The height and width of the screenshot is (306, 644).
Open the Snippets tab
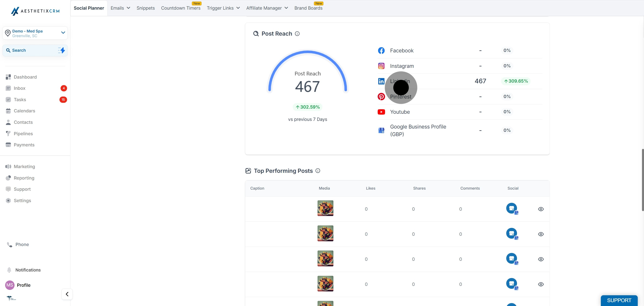tap(146, 8)
